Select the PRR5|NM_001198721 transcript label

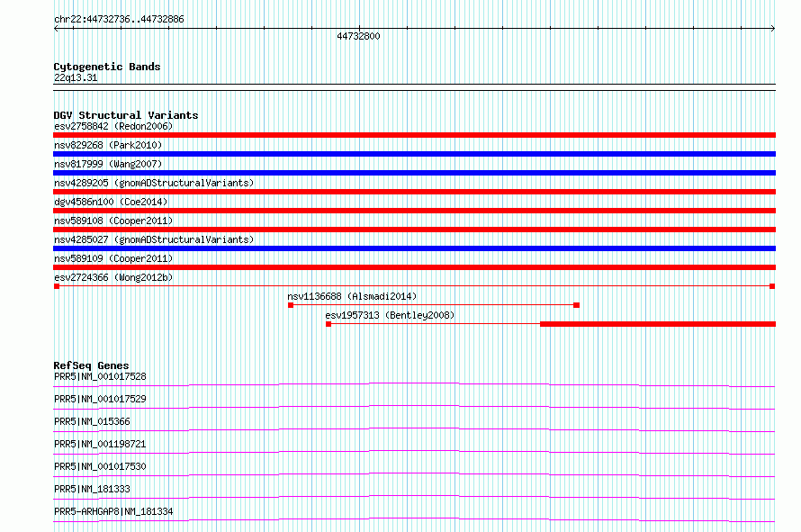click(100, 444)
